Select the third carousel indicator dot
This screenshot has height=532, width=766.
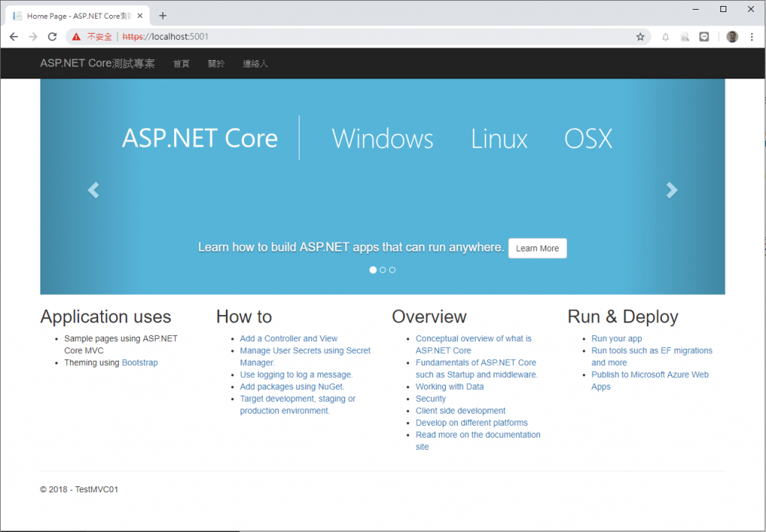tap(392, 269)
